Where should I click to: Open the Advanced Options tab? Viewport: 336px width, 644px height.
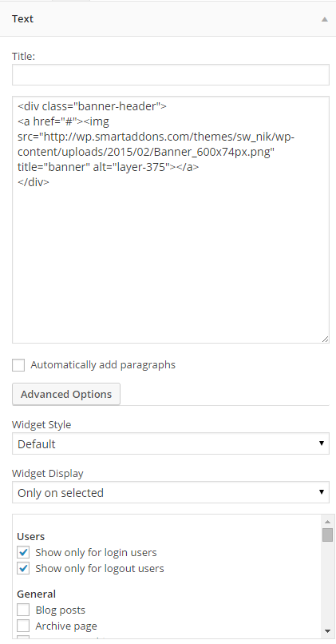pyautogui.click(x=66, y=394)
